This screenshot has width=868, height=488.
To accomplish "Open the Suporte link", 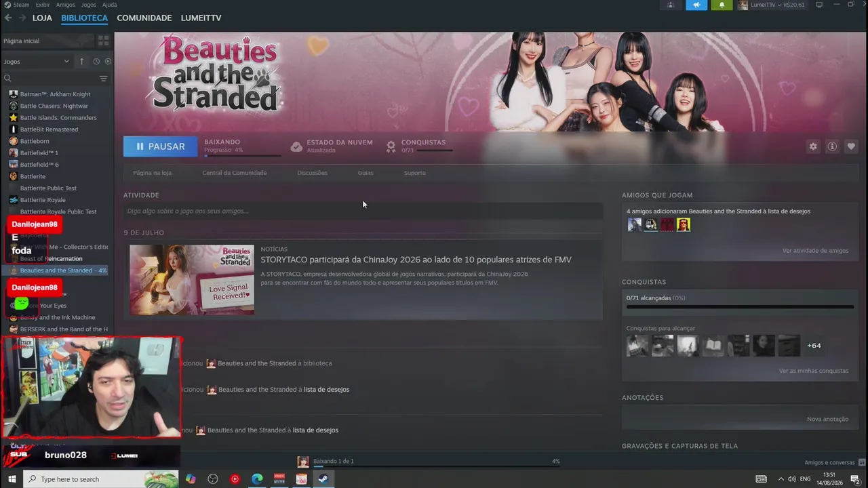I will [x=415, y=173].
